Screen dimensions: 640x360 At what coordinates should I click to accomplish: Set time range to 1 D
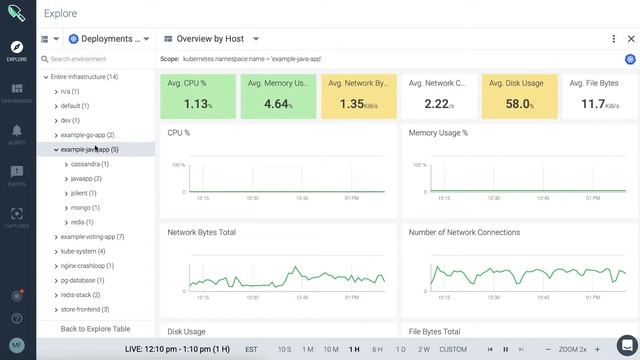click(x=401, y=349)
